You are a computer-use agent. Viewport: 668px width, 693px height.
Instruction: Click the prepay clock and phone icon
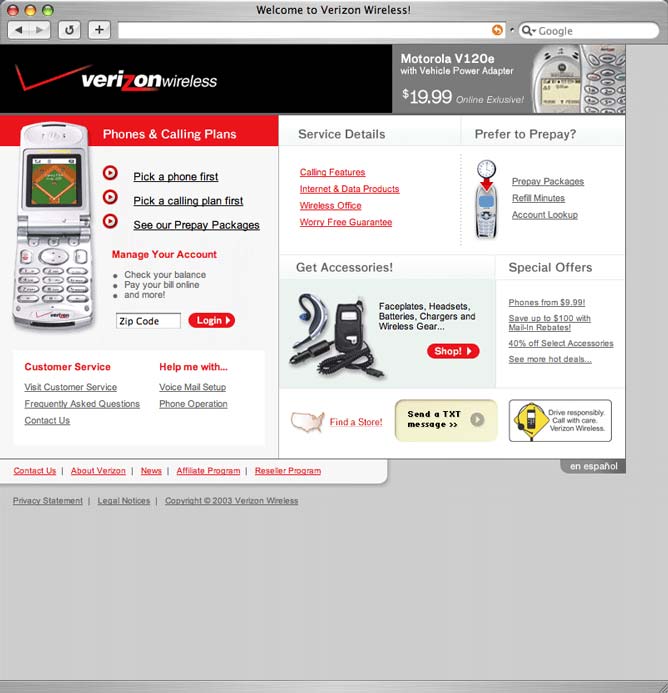click(x=486, y=199)
